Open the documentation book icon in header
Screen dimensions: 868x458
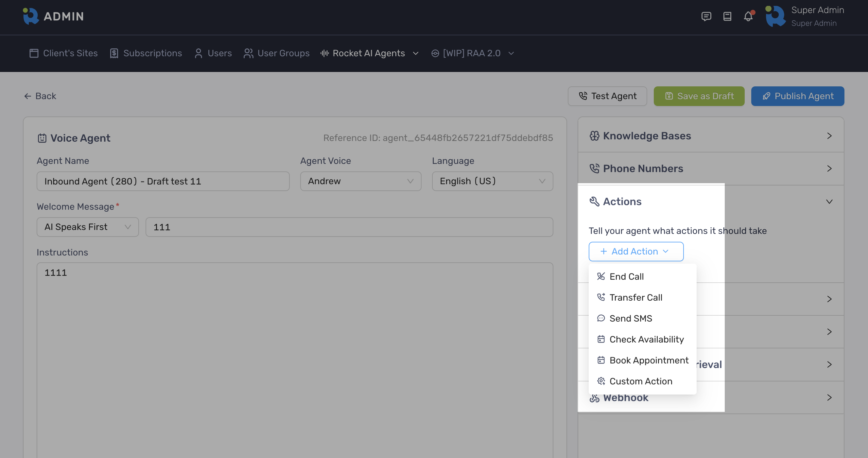tap(727, 16)
